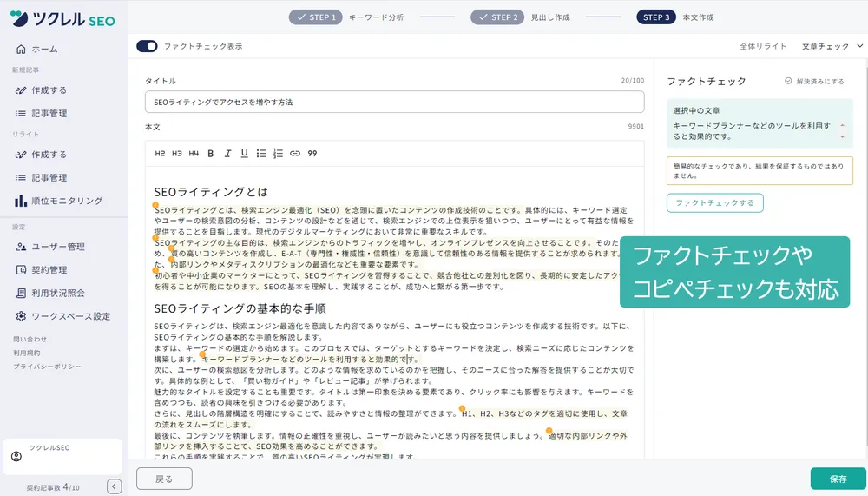Click 解決済みにする in fact check panel
The width and height of the screenshot is (868, 496).
coord(814,81)
